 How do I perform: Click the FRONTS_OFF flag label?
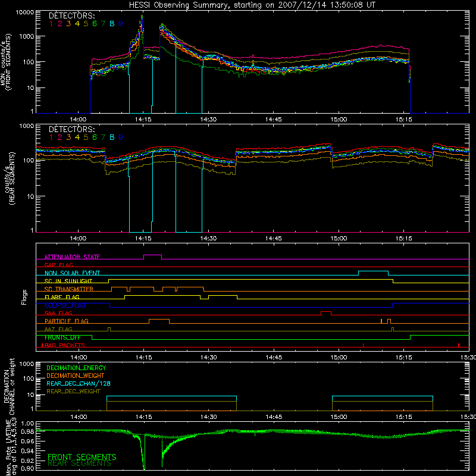62,337
